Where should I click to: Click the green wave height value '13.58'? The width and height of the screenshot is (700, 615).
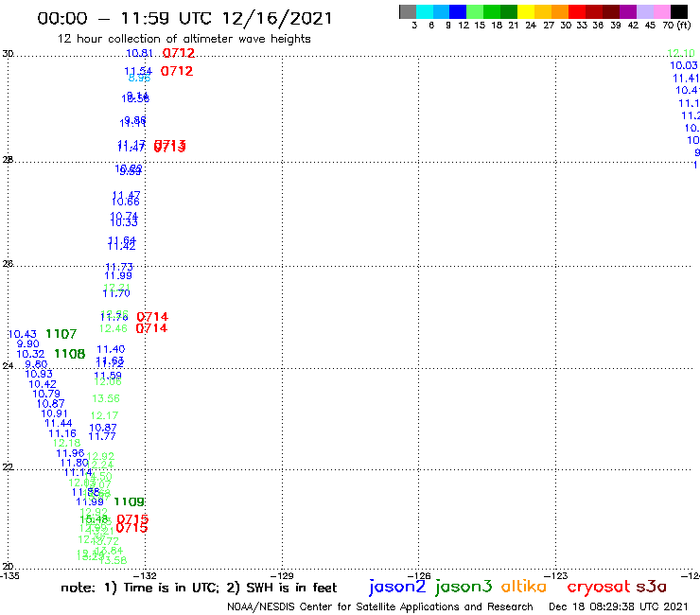(x=113, y=560)
